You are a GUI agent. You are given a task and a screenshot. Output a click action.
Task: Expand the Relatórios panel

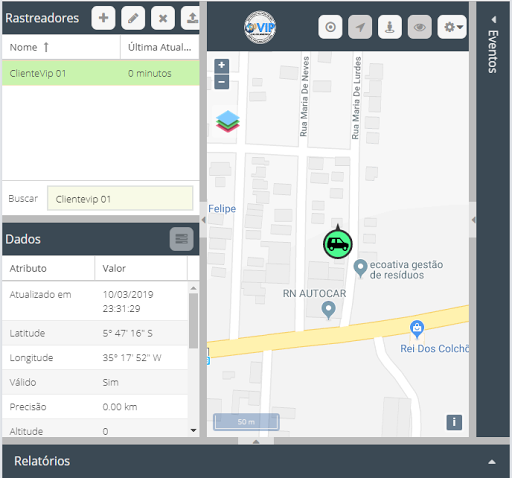[x=492, y=462]
